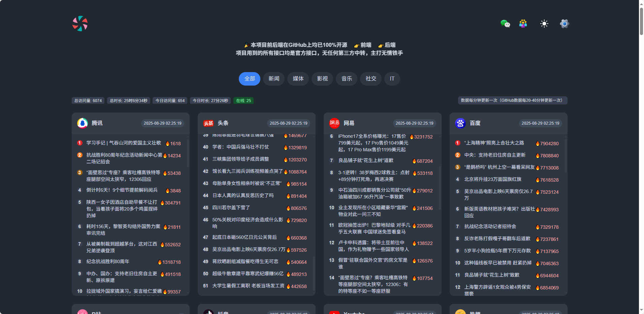Click the 在线: 25 status badge

point(243,100)
